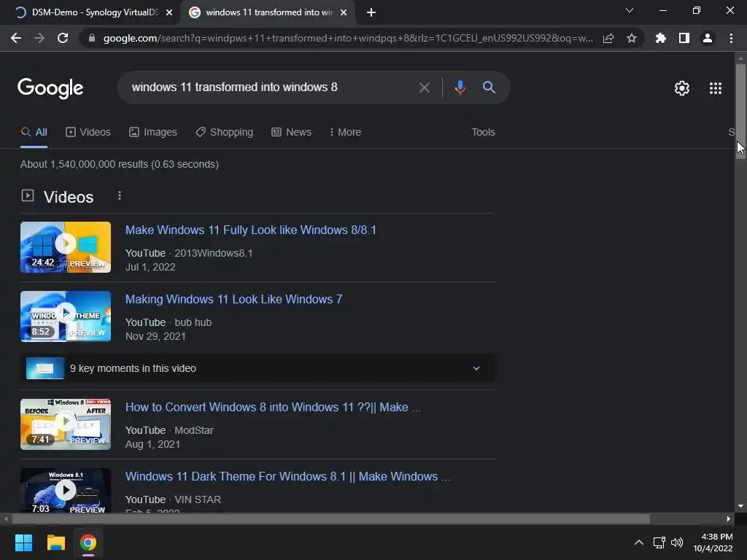Click the browser forward arrow
The width and height of the screenshot is (747, 560).
[39, 38]
